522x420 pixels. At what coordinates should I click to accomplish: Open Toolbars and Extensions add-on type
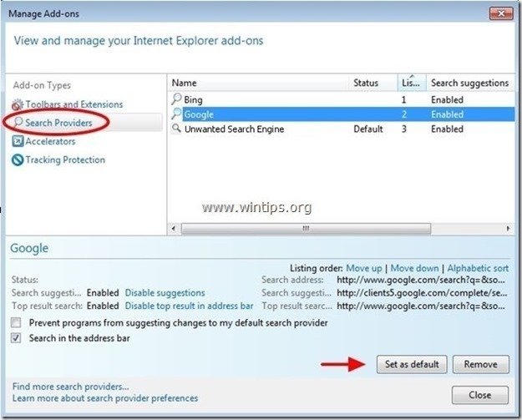coord(73,104)
